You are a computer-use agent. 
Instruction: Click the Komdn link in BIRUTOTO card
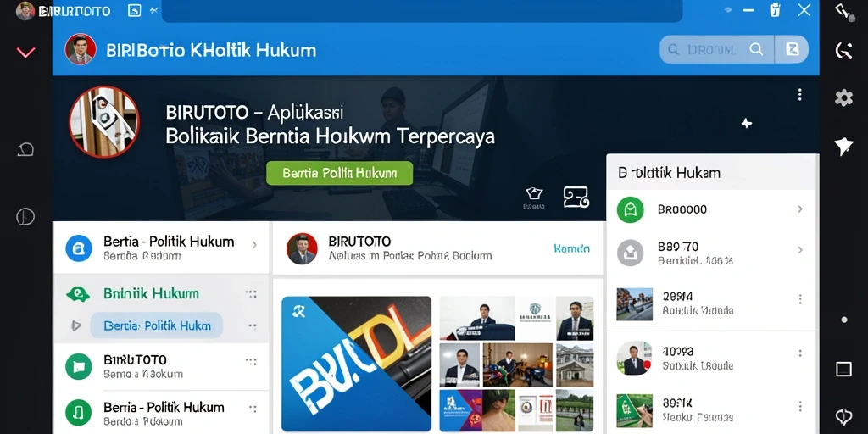point(572,248)
